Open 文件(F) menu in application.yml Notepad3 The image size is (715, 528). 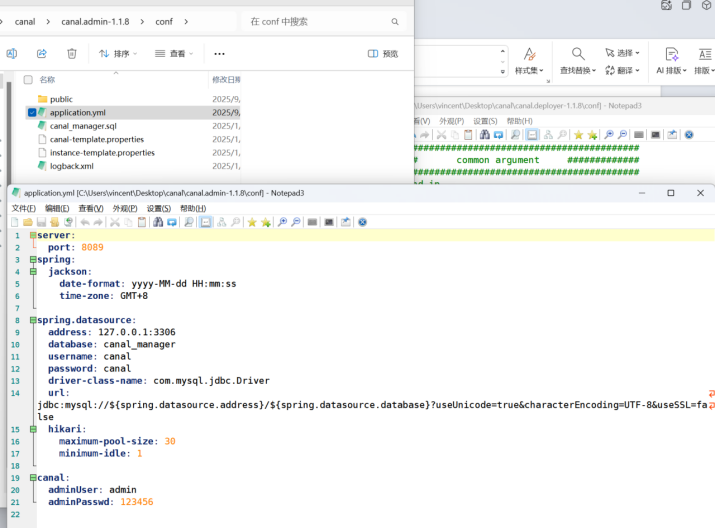pos(24,208)
